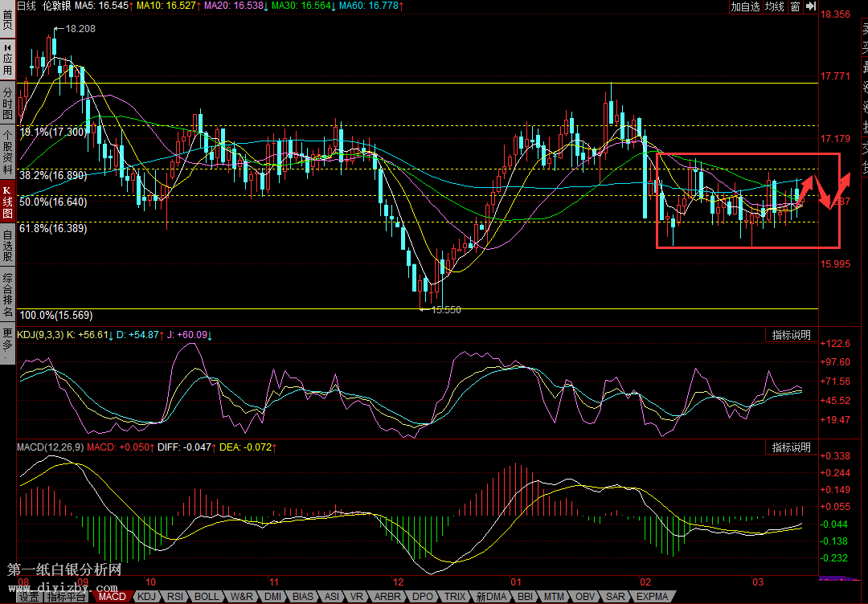Click 指标说明 in the MACD panel
Viewport: 868px width, 604px height.
[791, 447]
